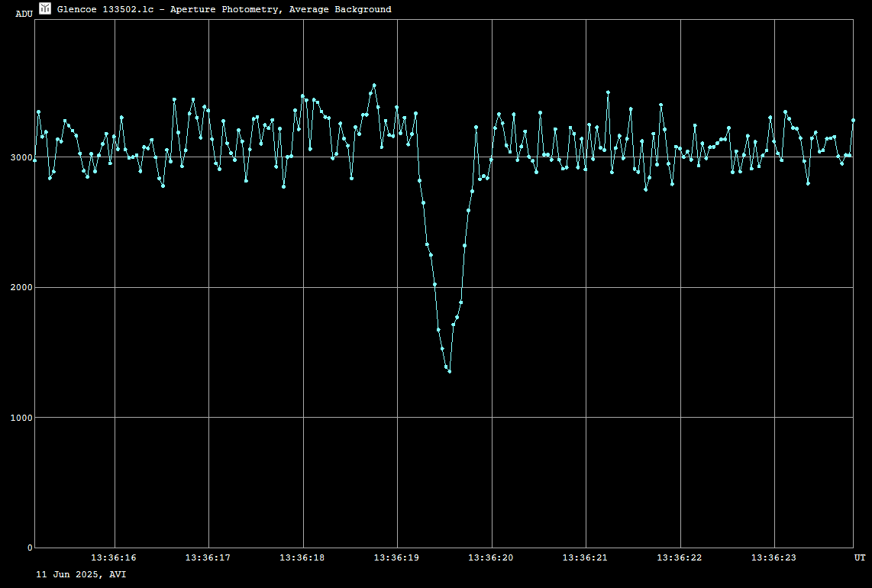Click the 11 Jun 2025, AVI date text

tap(81, 573)
